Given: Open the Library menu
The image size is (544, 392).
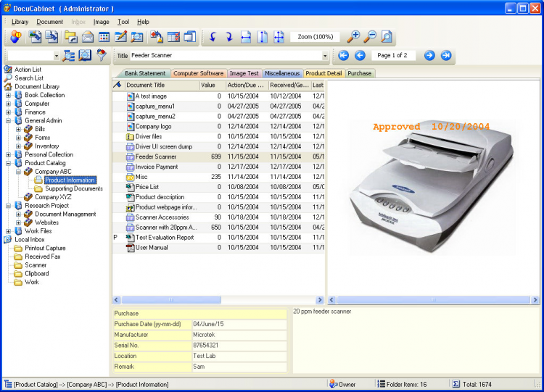Looking at the screenshot, I should (x=20, y=22).
